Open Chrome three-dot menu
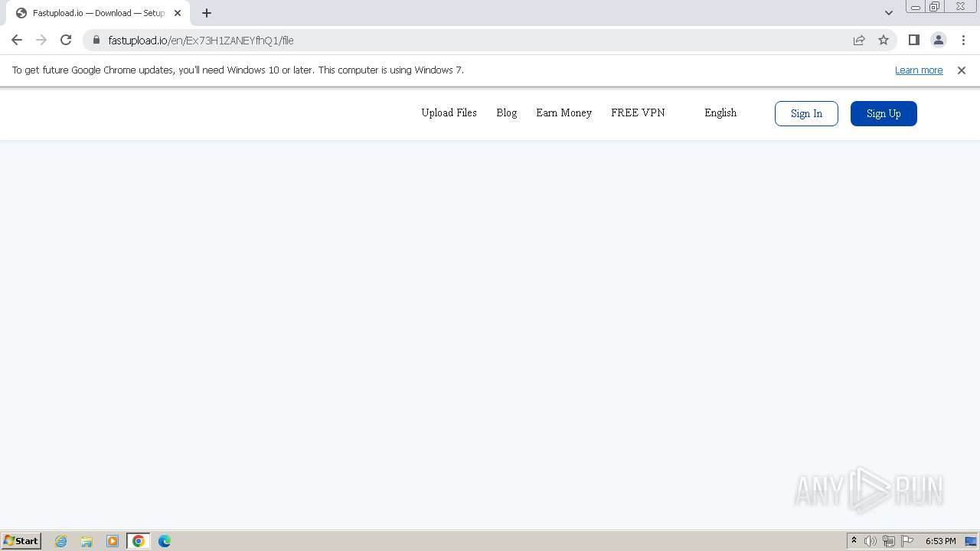980x551 pixels. (x=962, y=40)
